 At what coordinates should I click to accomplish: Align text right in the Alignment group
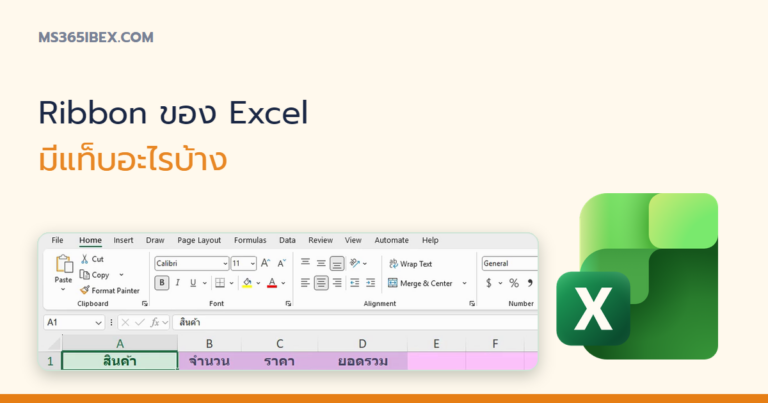tap(337, 283)
